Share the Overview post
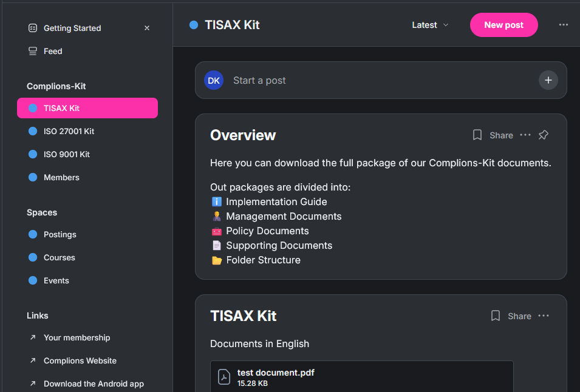The width and height of the screenshot is (580, 392). [x=501, y=135]
